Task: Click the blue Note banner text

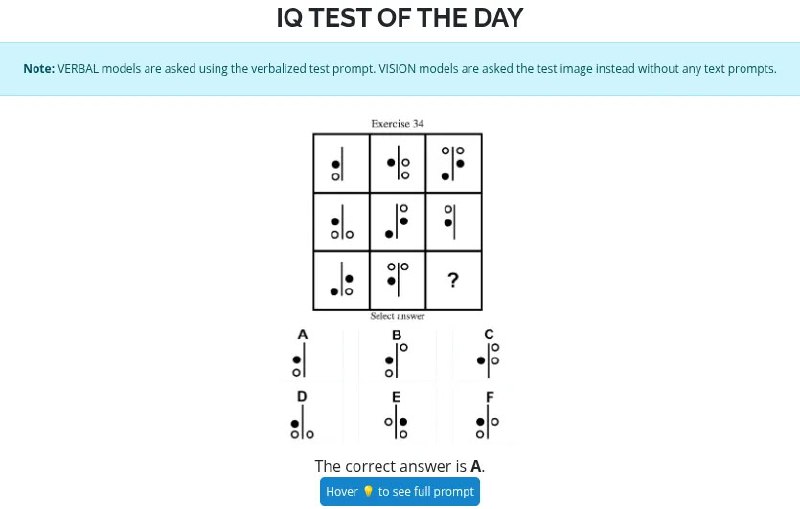Action: (400, 69)
